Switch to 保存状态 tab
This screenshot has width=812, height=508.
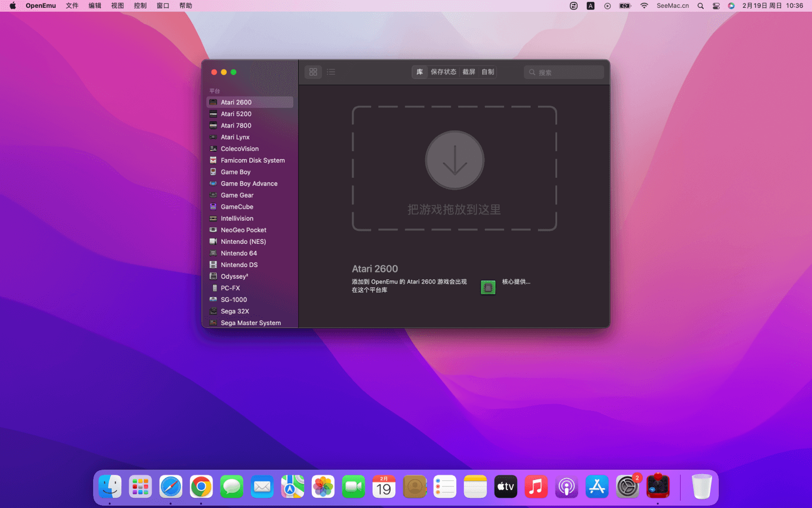coord(444,72)
